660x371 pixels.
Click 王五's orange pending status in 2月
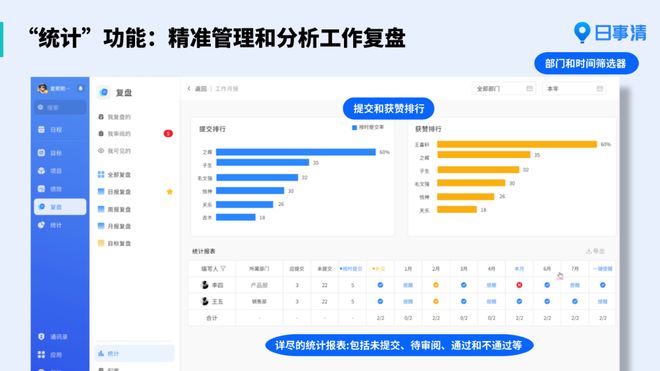[x=436, y=302]
